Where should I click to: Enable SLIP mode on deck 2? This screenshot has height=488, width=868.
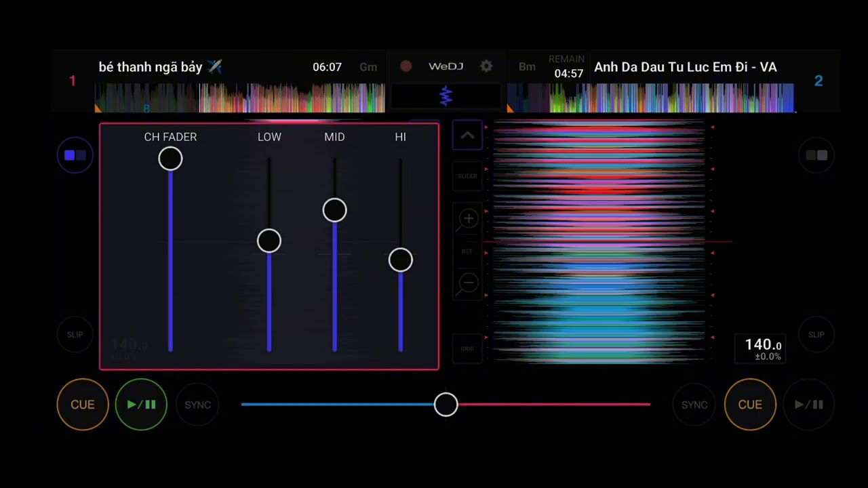(x=816, y=334)
